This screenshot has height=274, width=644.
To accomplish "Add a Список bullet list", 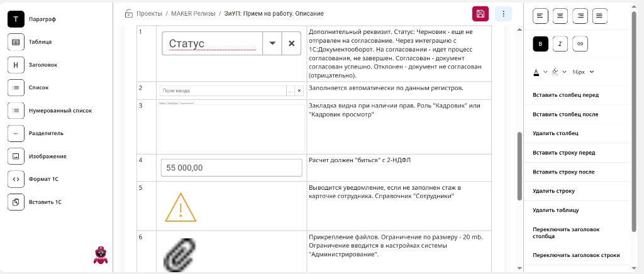I will (x=16, y=87).
